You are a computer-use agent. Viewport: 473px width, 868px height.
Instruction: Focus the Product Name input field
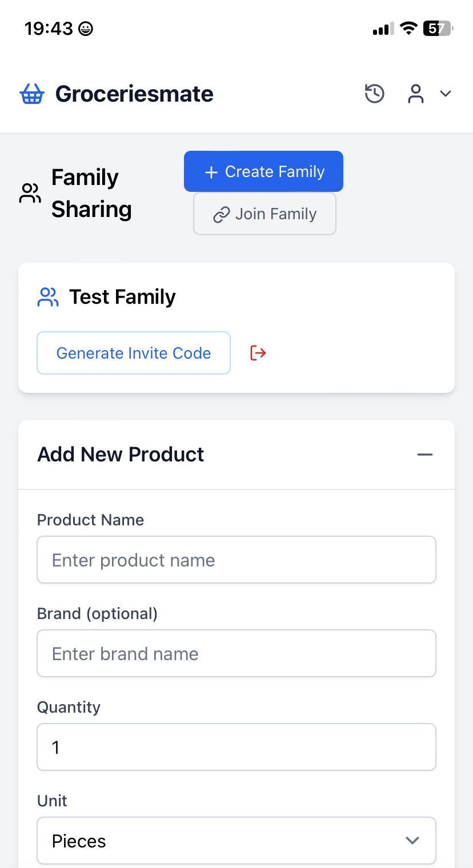pyautogui.click(x=236, y=560)
